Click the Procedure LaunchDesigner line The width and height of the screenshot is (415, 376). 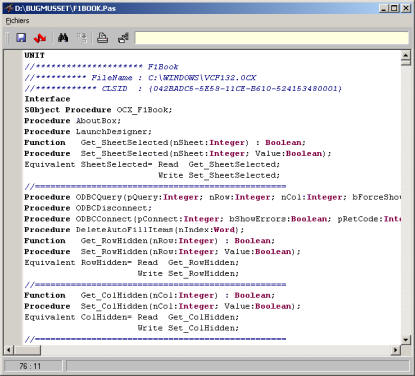point(88,132)
